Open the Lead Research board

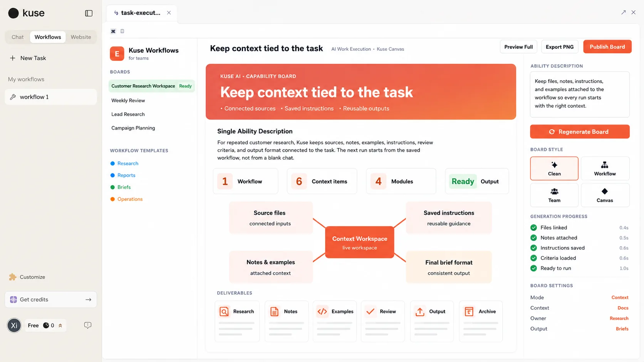128,114
